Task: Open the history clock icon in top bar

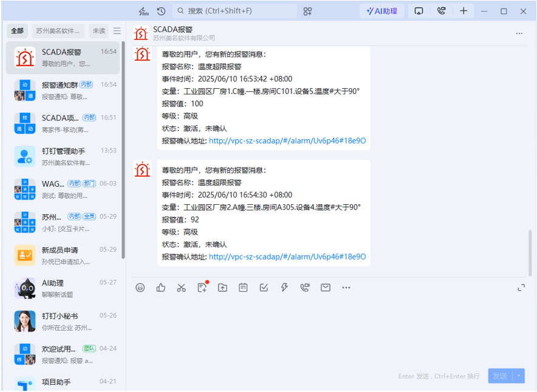Action: pyautogui.click(x=161, y=11)
